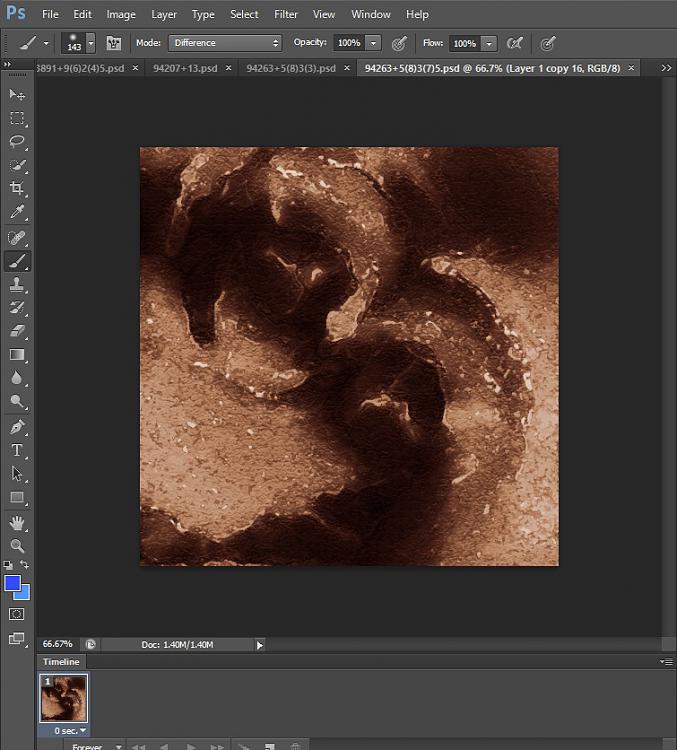Select the Horizontal Type tool
This screenshot has width=677, height=750.
tap(17, 450)
